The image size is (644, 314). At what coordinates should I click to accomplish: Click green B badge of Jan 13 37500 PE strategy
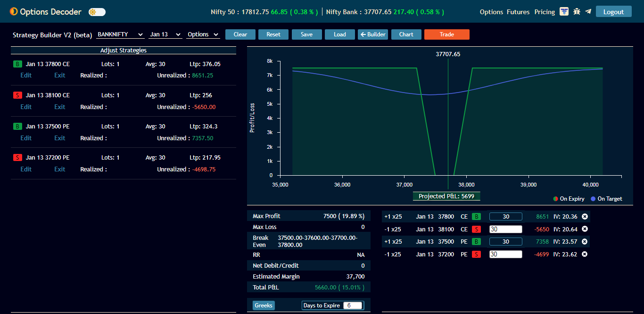click(x=17, y=126)
